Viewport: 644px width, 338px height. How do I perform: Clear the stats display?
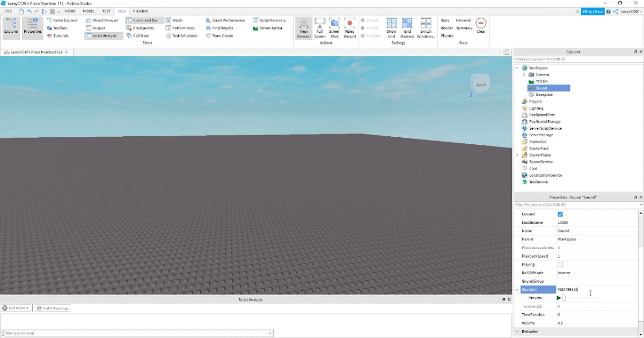pyautogui.click(x=481, y=25)
